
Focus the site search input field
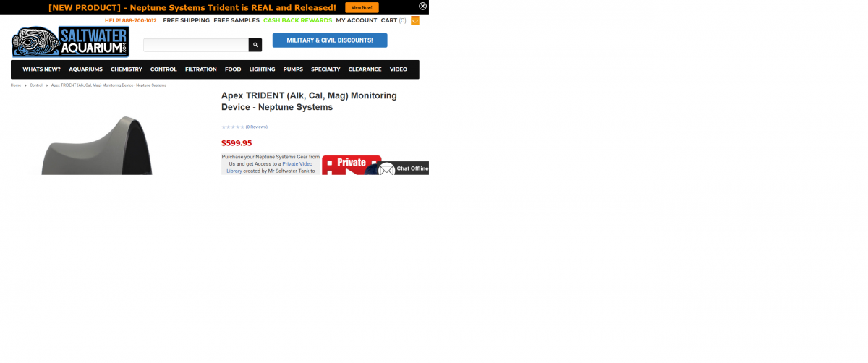[196, 45]
